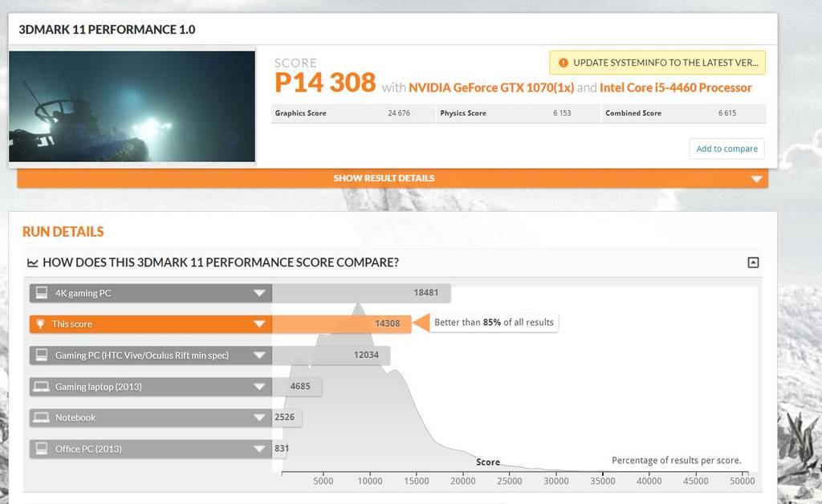Click the desktop icon beside Office PC (2013)

pyautogui.click(x=42, y=449)
